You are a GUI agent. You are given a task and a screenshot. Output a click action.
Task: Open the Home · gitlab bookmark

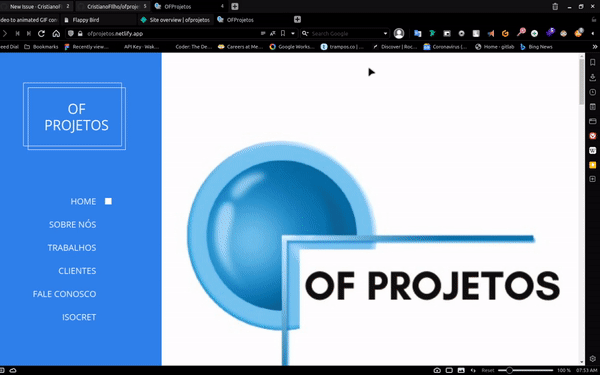point(495,47)
